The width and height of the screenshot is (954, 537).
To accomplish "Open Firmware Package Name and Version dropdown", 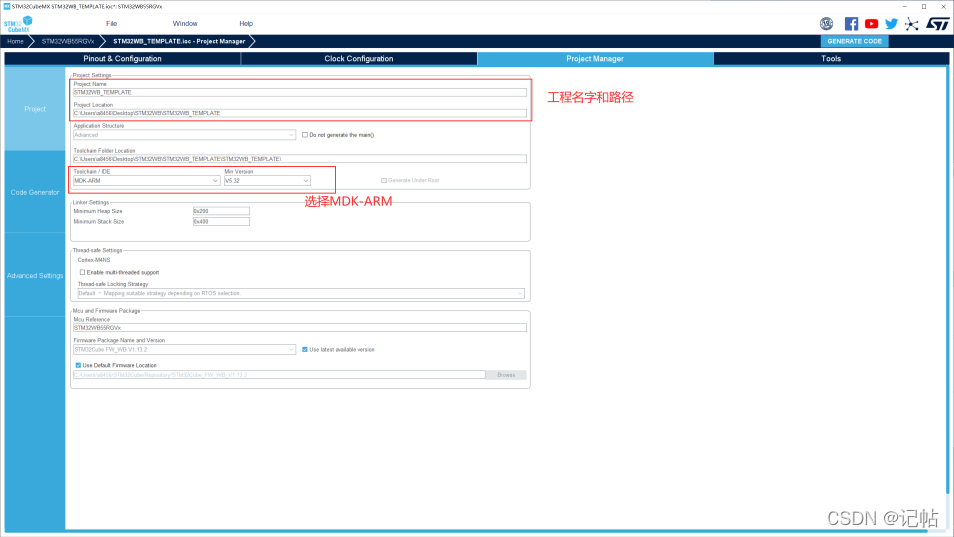I will (x=184, y=350).
